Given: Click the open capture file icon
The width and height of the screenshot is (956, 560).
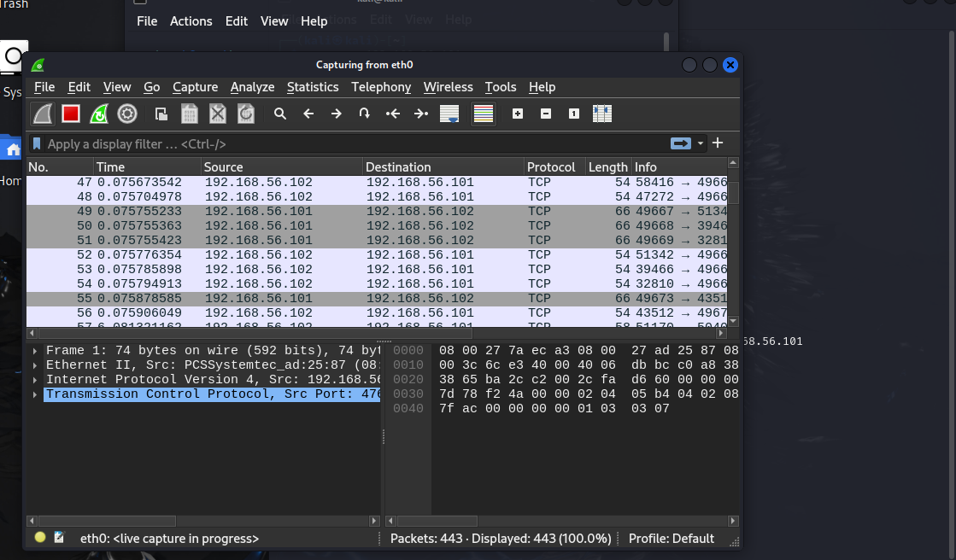Looking at the screenshot, I should pos(161,114).
